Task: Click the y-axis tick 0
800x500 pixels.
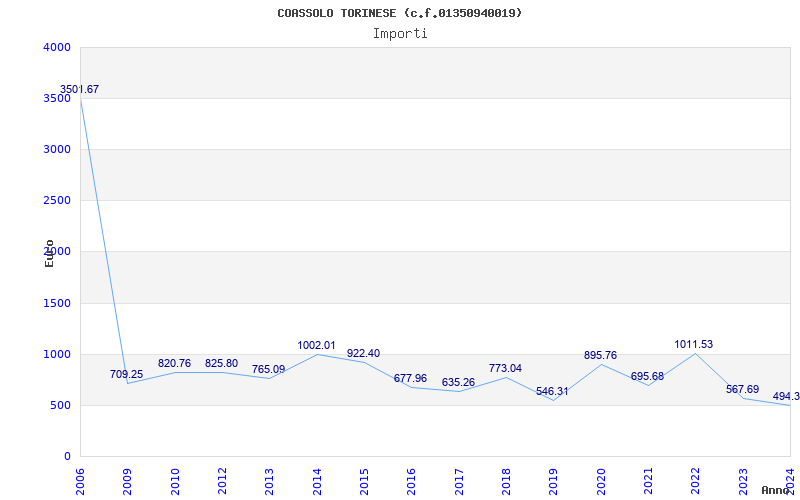Action: coord(67,457)
